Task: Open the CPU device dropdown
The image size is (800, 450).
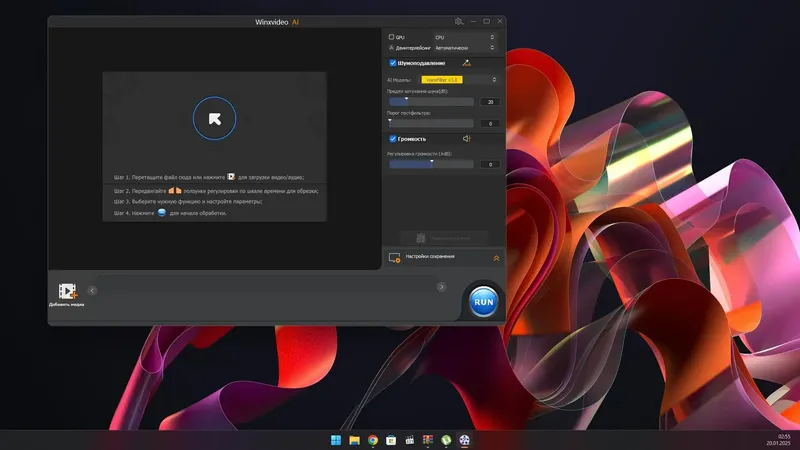Action: click(464, 37)
